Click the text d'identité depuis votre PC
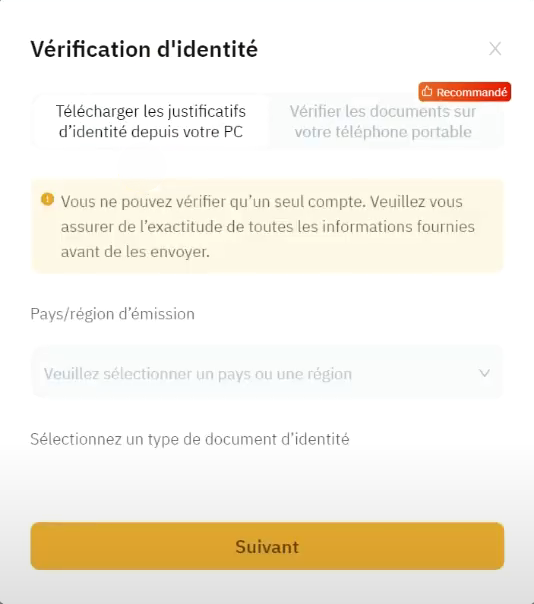This screenshot has height=604, width=534. tap(151, 132)
